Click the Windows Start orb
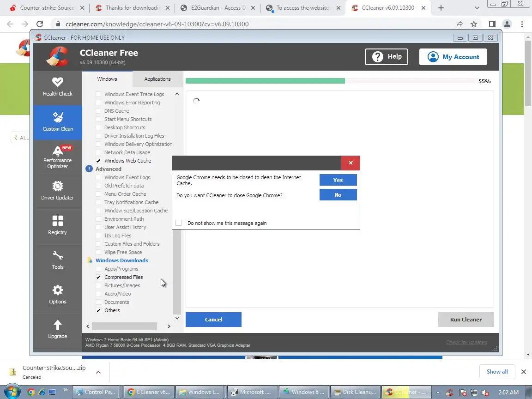Image resolution: width=532 pixels, height=399 pixels. (12, 392)
